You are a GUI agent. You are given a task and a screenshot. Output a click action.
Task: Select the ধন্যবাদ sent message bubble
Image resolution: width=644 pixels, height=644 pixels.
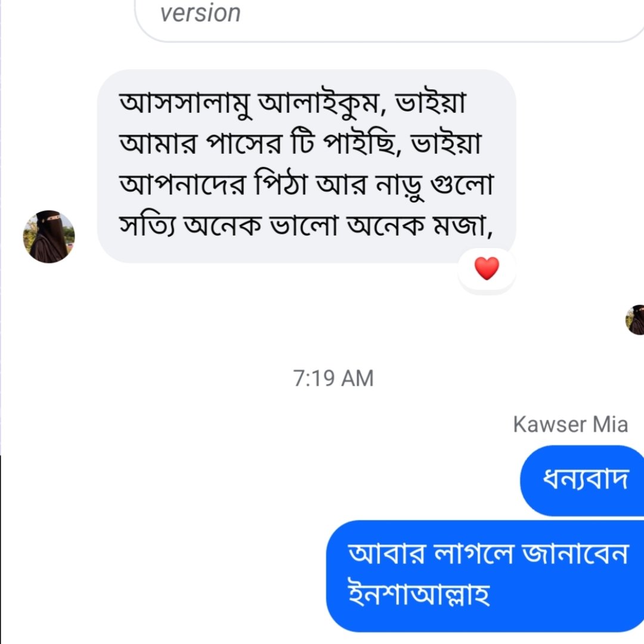pyautogui.click(x=583, y=480)
